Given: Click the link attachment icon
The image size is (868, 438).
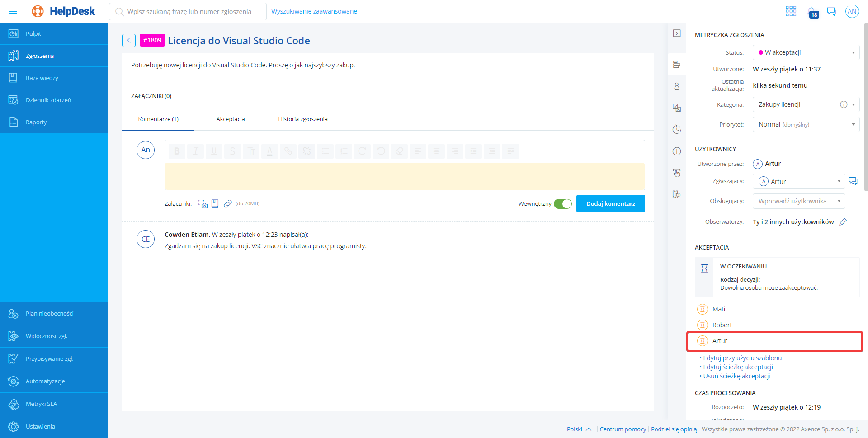Looking at the screenshot, I should (x=228, y=204).
